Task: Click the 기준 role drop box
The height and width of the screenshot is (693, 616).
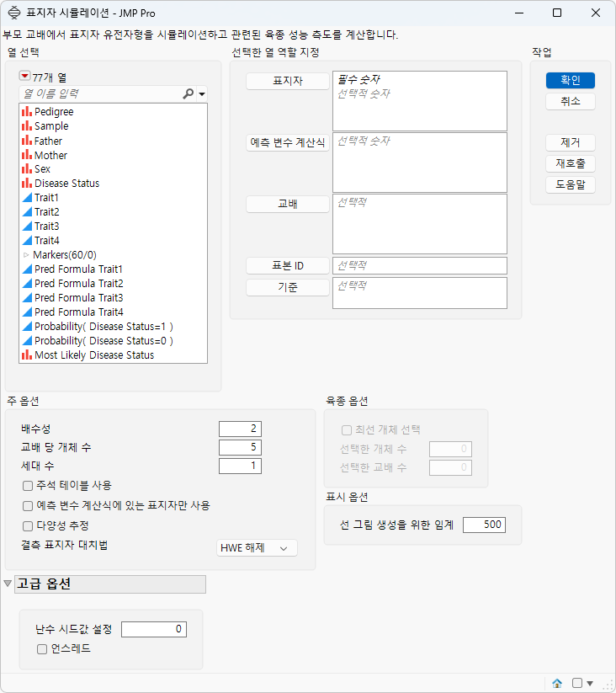Action: tap(419, 292)
